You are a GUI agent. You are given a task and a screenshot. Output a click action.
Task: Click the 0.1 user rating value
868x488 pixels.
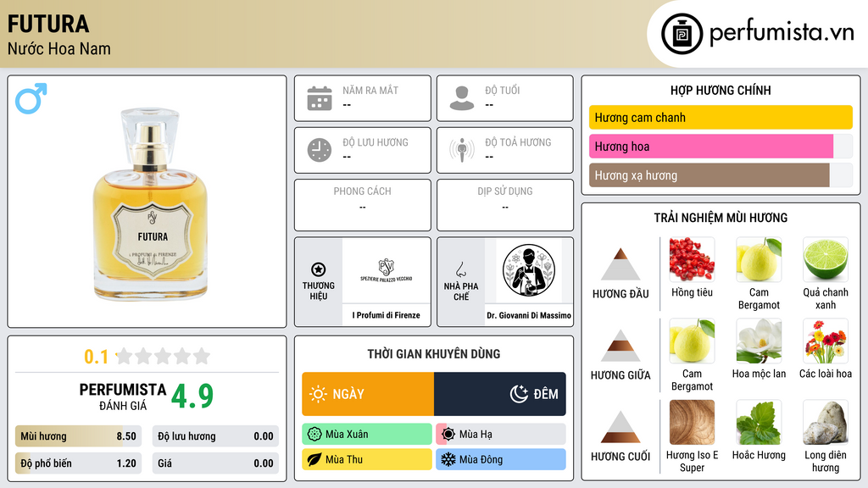(97, 357)
